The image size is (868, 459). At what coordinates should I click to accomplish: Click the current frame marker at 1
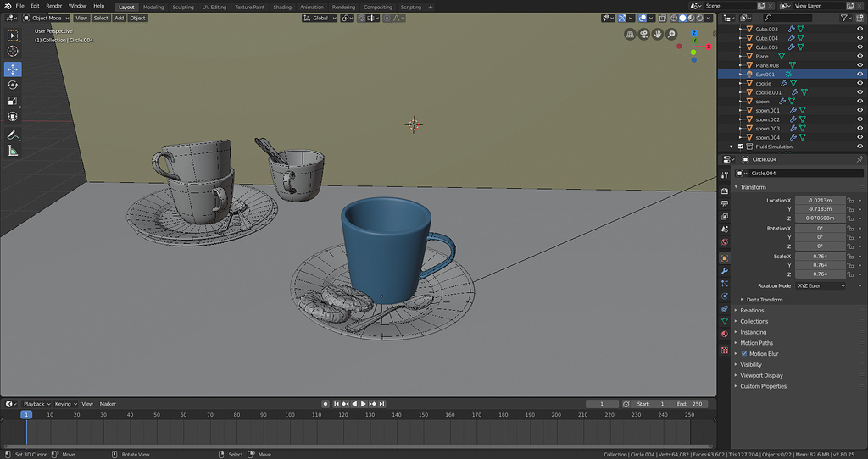point(26,415)
